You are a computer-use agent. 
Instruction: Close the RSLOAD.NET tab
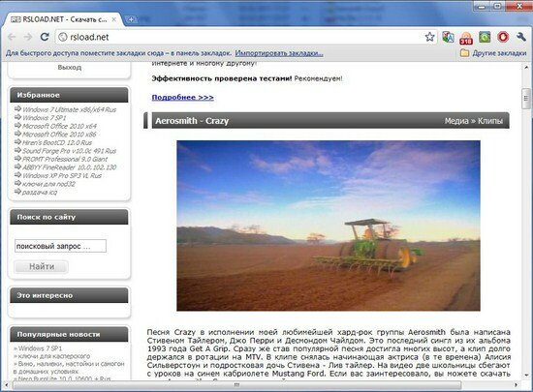(114, 19)
